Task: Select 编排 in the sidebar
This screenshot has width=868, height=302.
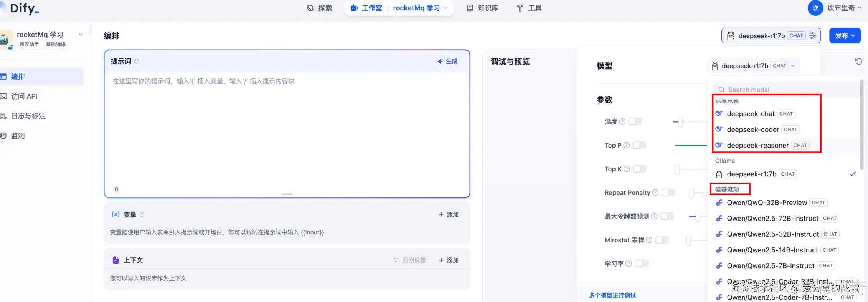Action: click(x=41, y=76)
